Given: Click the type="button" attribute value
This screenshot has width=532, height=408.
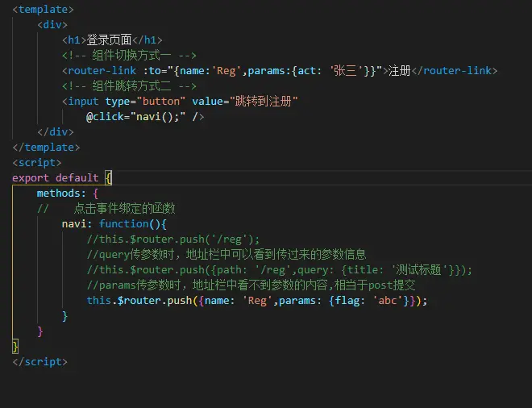Looking at the screenshot, I should click(161, 101).
